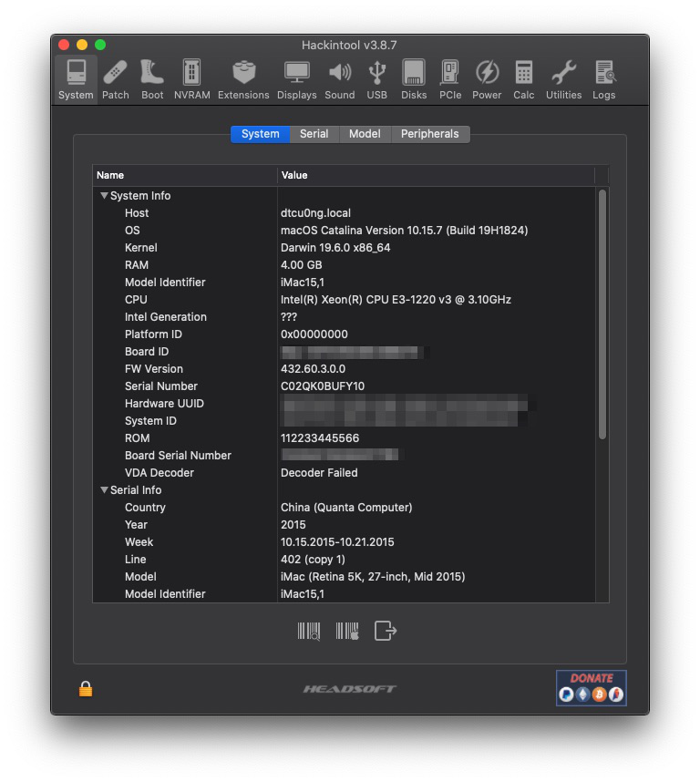The image size is (700, 782).
Task: Select the Intel Generation row
Action: [x=344, y=316]
